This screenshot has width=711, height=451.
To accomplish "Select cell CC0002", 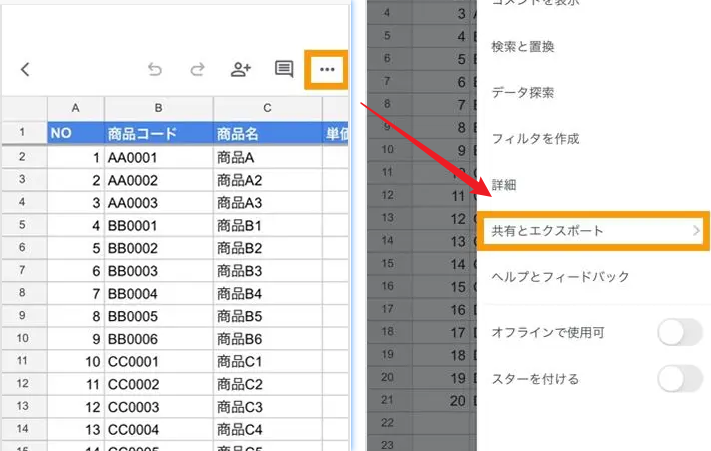I will (x=159, y=384).
